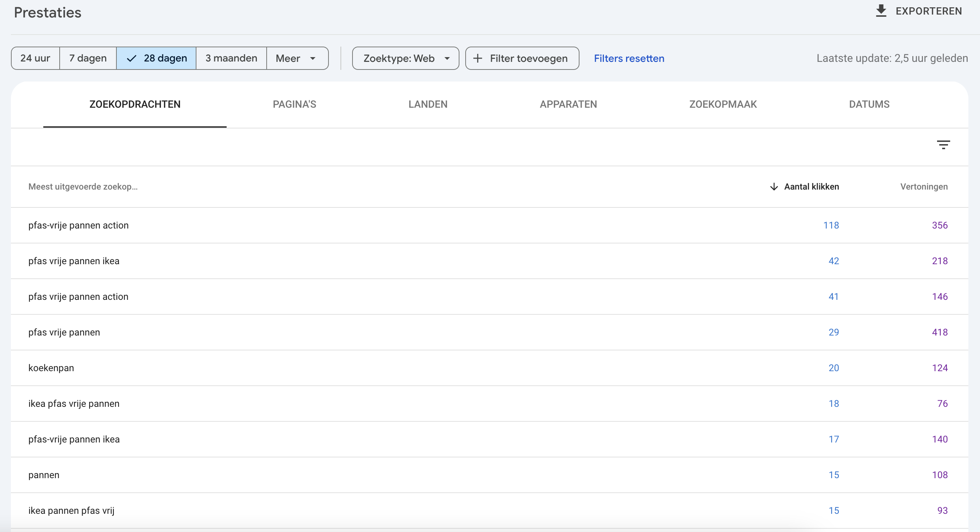Click the 17 clicks value
Image resolution: width=980 pixels, height=532 pixels.
pos(834,440)
